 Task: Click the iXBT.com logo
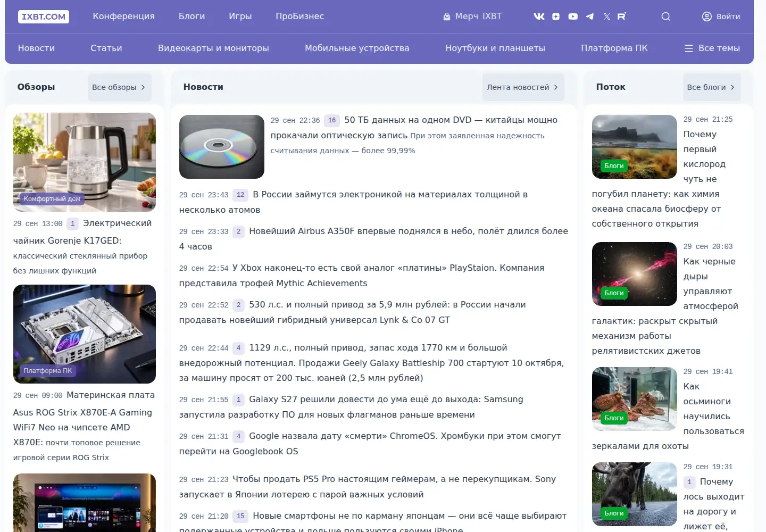pyautogui.click(x=44, y=16)
